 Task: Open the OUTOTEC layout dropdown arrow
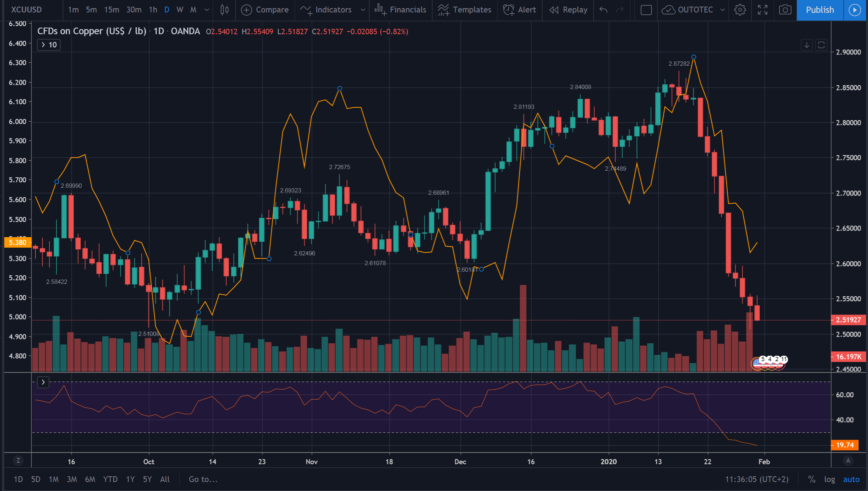(722, 10)
